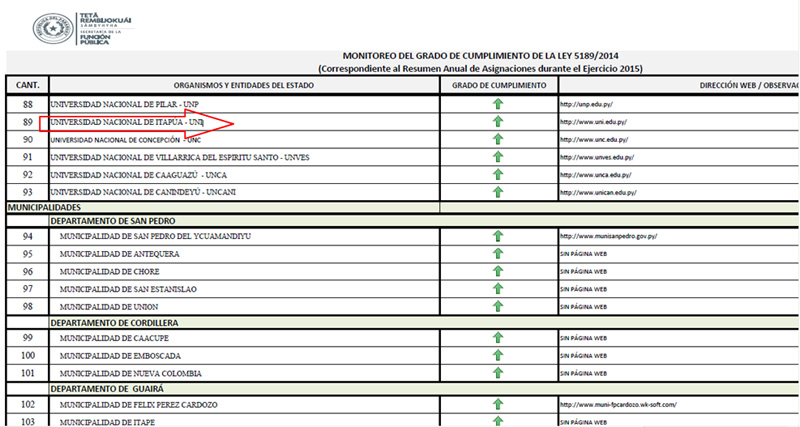
Task: Open the unp.edu.py web address
Action: pyautogui.click(x=584, y=105)
